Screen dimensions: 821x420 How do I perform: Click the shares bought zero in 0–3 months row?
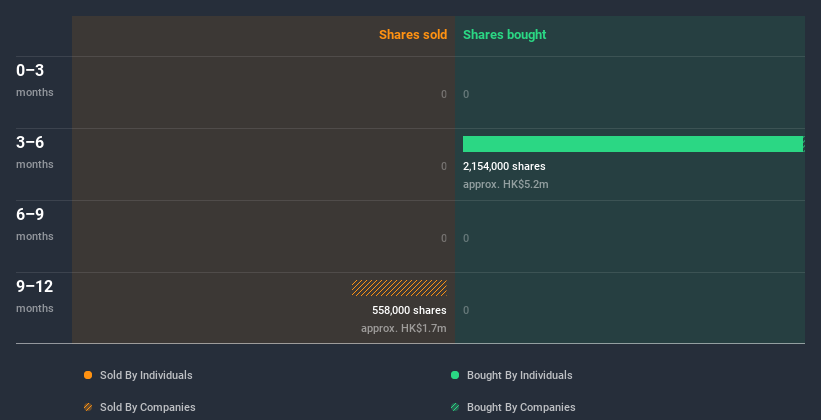pos(466,94)
